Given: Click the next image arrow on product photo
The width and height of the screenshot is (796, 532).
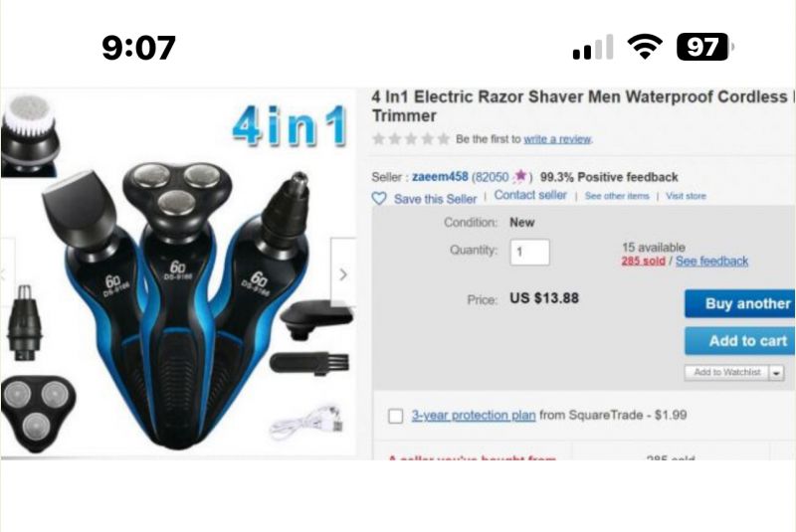Looking at the screenshot, I should tap(343, 274).
